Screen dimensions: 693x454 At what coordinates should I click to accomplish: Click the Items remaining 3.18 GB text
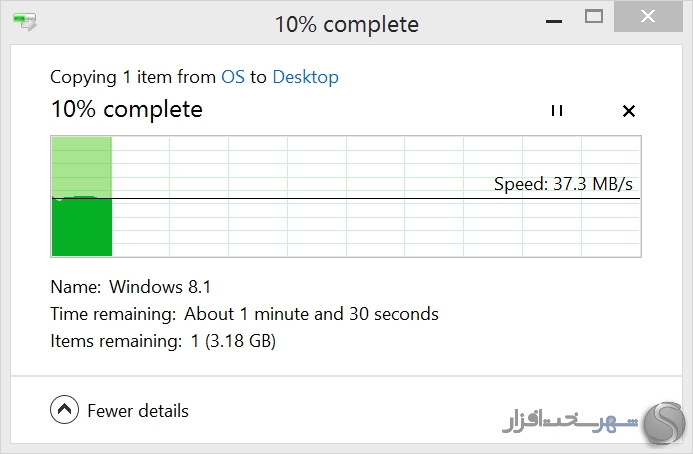pos(163,341)
